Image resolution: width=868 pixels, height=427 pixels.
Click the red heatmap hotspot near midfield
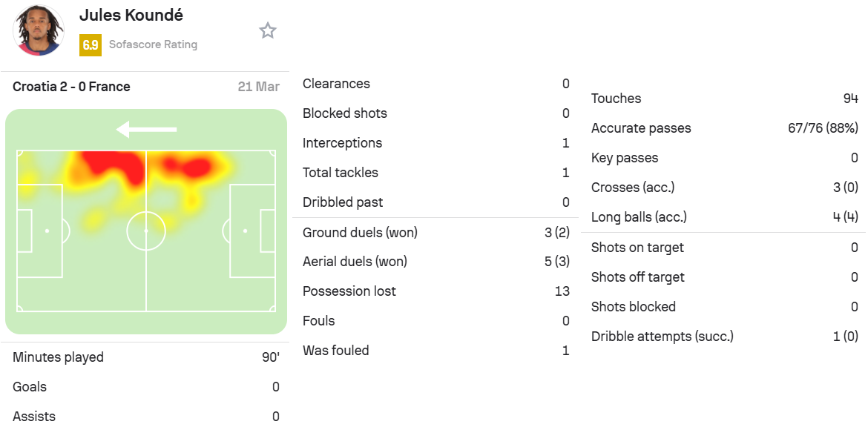tap(114, 166)
